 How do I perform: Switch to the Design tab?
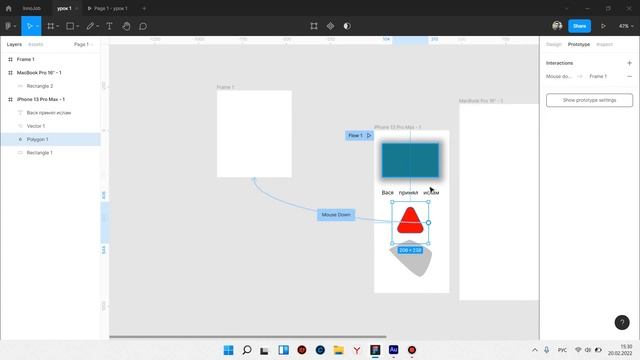(554, 44)
